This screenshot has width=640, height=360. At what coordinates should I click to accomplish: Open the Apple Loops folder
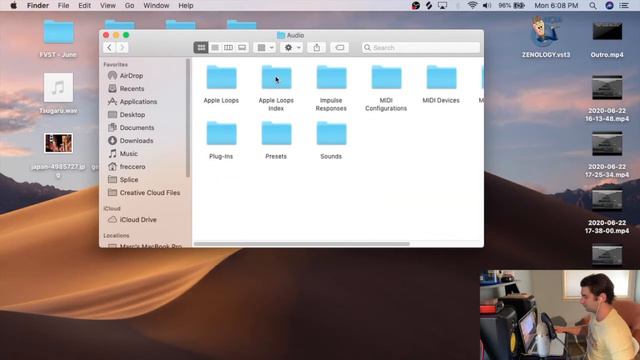coord(221,78)
